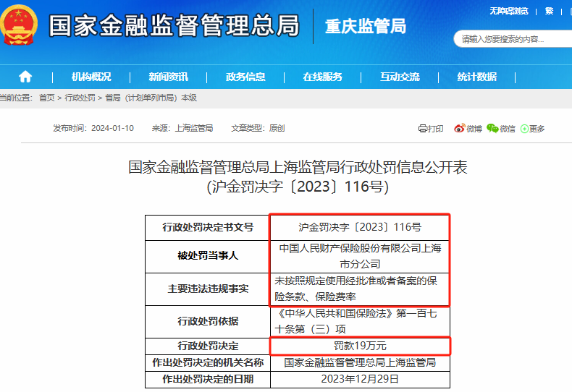Screen dimensions: 572x392
Task: Share to Weibo via 微博 icon
Action: point(468,128)
